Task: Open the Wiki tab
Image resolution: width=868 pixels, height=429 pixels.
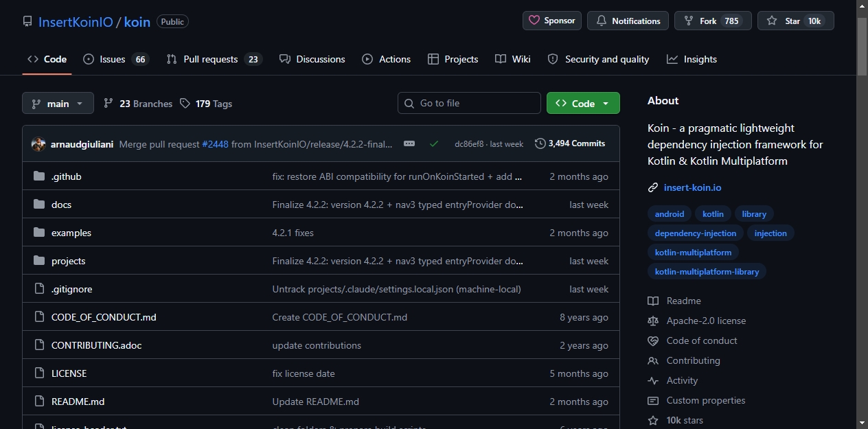Action: point(512,59)
